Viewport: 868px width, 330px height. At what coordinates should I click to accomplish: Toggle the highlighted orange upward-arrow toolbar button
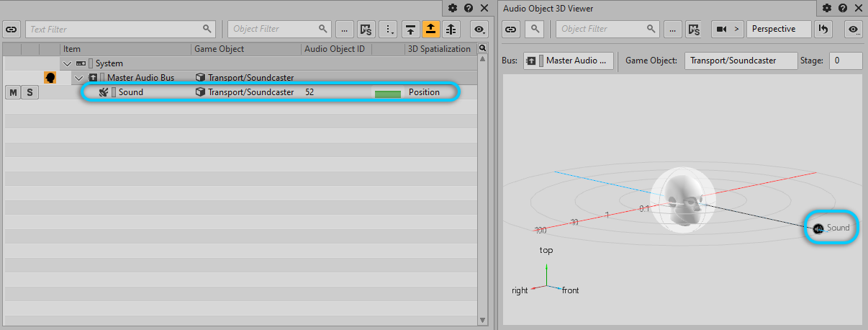pyautogui.click(x=430, y=30)
